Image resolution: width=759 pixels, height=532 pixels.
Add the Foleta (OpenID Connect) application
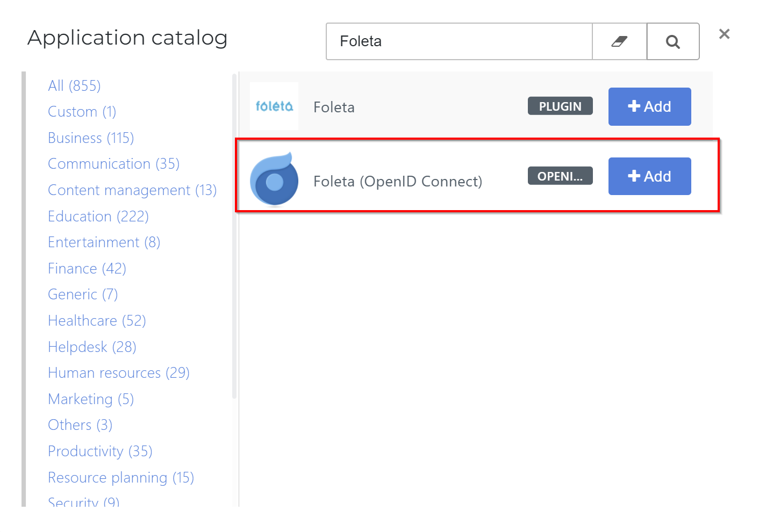tap(649, 176)
